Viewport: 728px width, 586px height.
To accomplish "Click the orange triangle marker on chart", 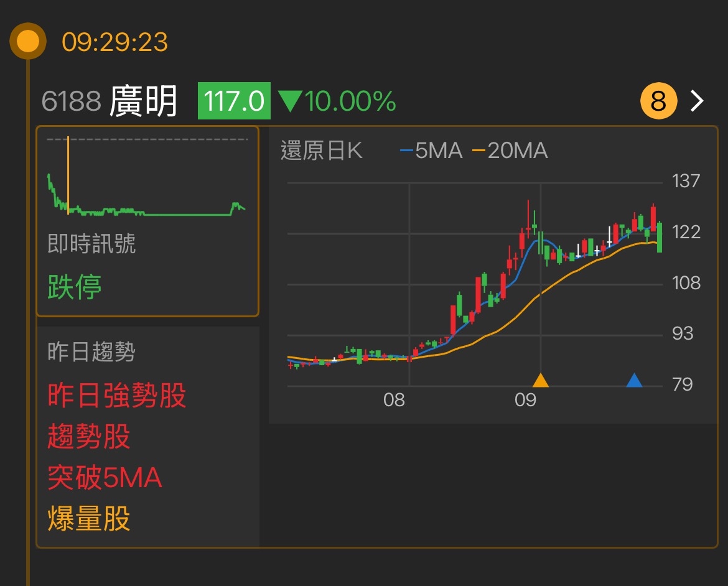I will pyautogui.click(x=540, y=380).
